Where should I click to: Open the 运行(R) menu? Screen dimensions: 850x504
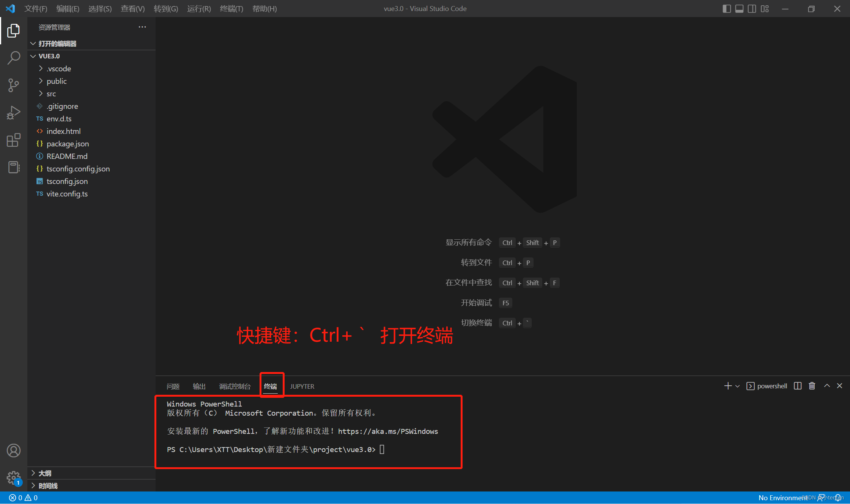(x=199, y=9)
